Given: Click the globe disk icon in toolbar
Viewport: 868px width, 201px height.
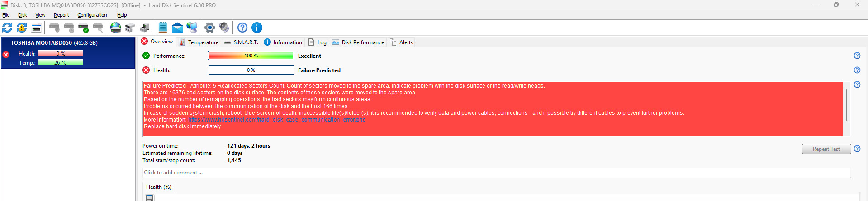Looking at the screenshot, I should pos(116,28).
